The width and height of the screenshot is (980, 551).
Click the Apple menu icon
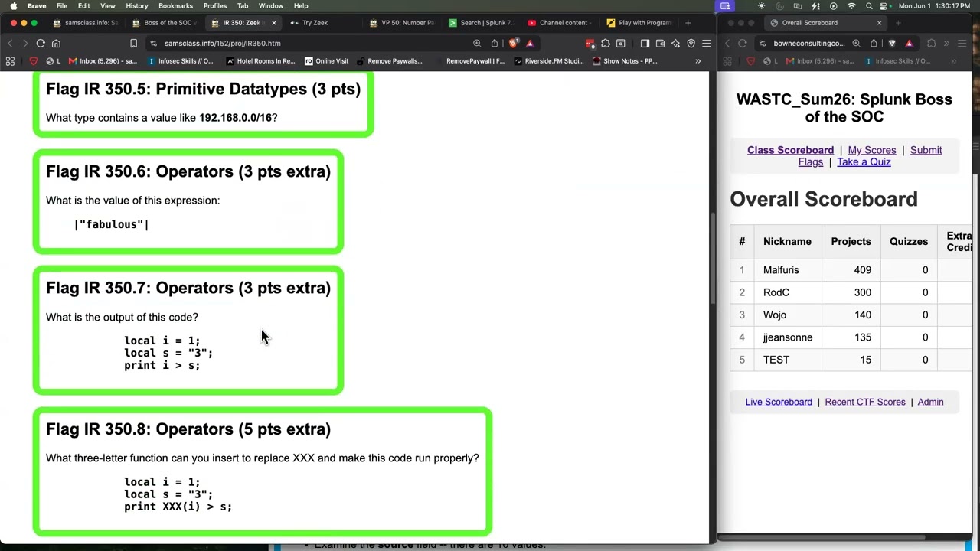click(13, 6)
